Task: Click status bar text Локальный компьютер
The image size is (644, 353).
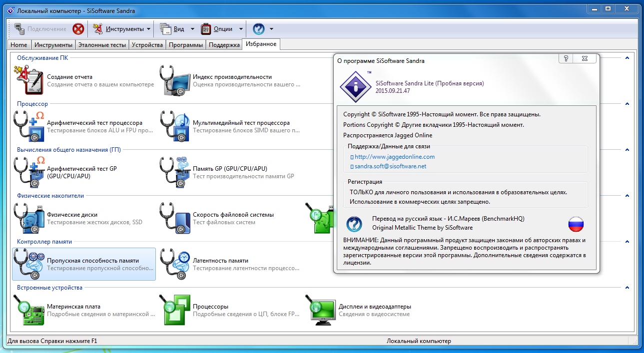Action: (419, 341)
